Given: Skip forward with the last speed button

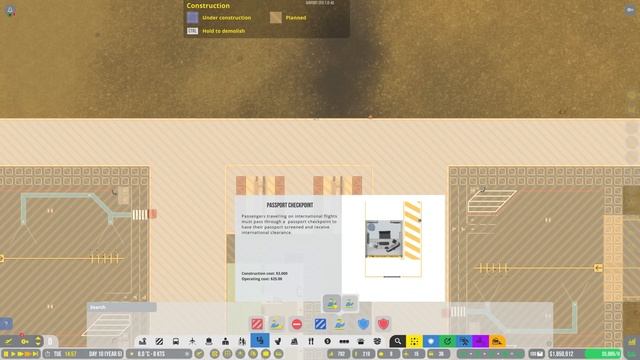Looking at the screenshot, I should (36, 354).
